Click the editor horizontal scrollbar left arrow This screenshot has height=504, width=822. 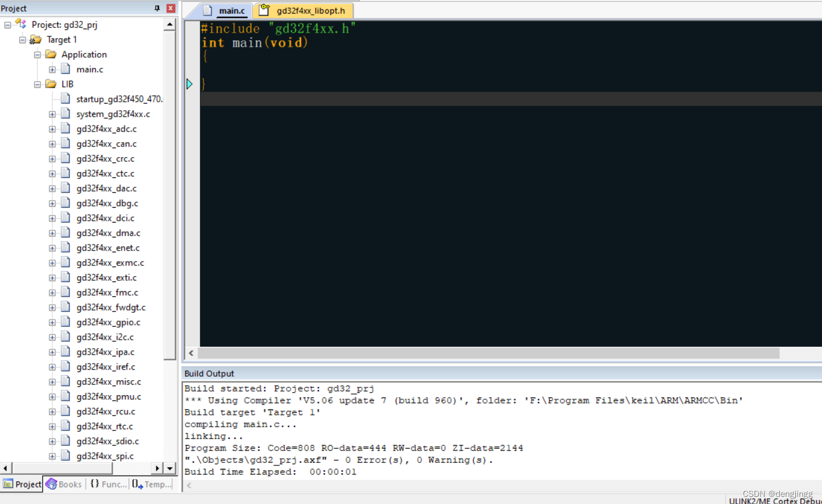191,353
